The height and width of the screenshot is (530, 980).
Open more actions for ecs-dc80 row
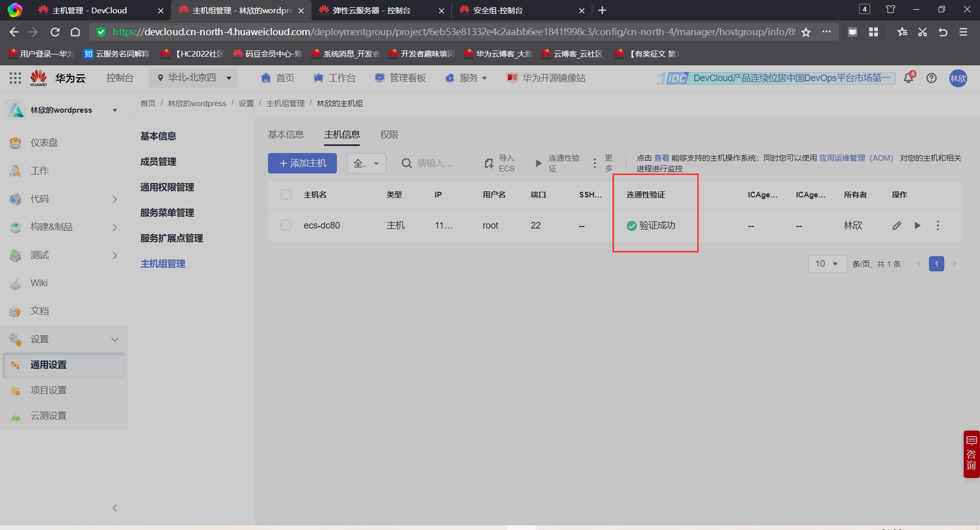click(x=938, y=225)
